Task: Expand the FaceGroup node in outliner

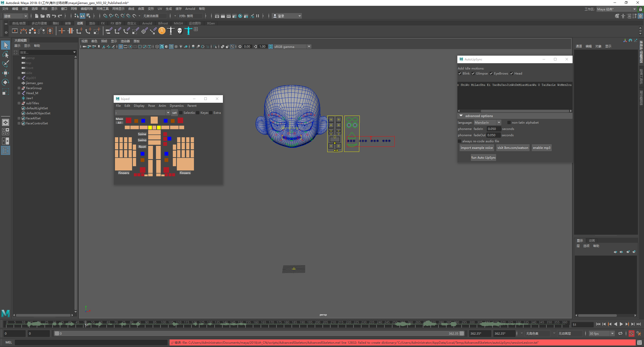Action: coord(19,88)
